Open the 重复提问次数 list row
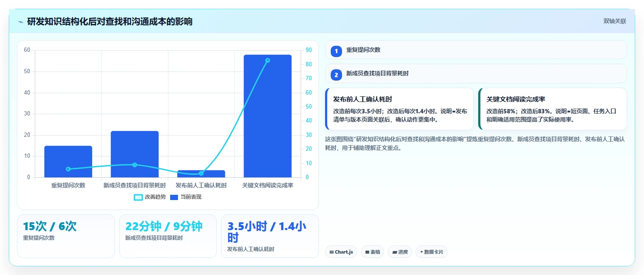The height and width of the screenshot is (275, 644). point(476,50)
